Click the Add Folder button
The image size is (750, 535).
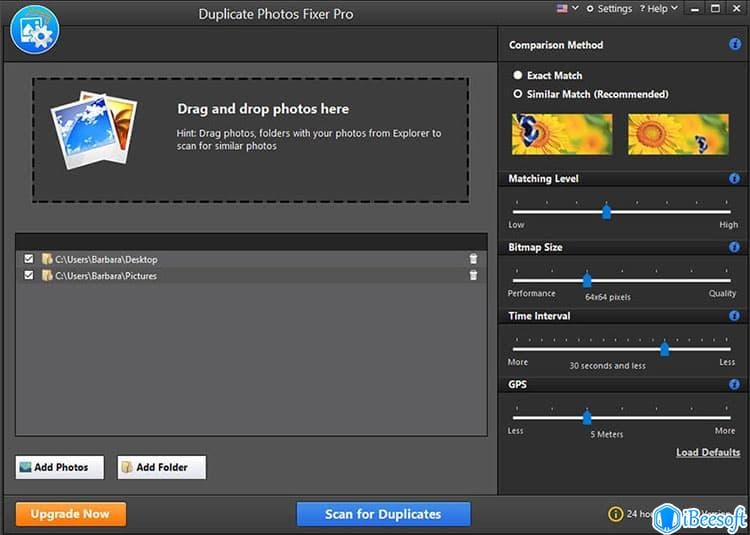point(162,467)
